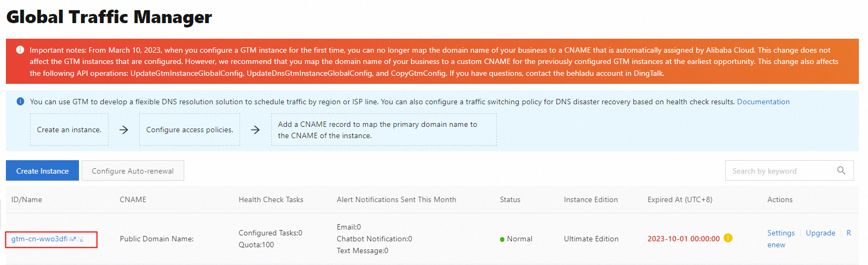
Task: Click the ID/Name column header
Action: [27, 199]
